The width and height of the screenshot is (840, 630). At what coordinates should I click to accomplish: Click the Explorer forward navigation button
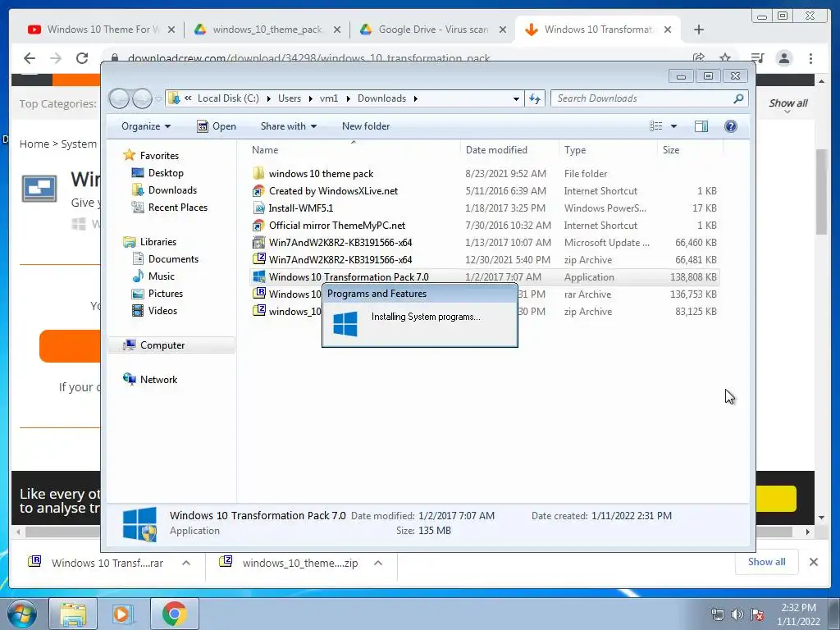pos(143,98)
